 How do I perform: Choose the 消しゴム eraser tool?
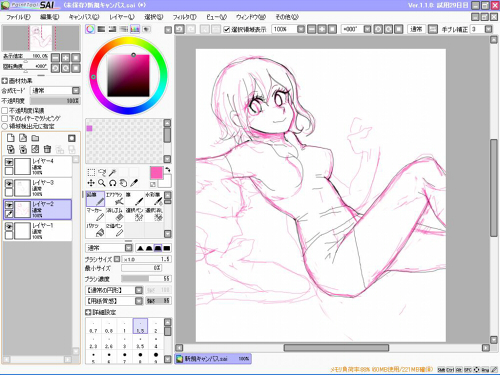[x=115, y=214]
